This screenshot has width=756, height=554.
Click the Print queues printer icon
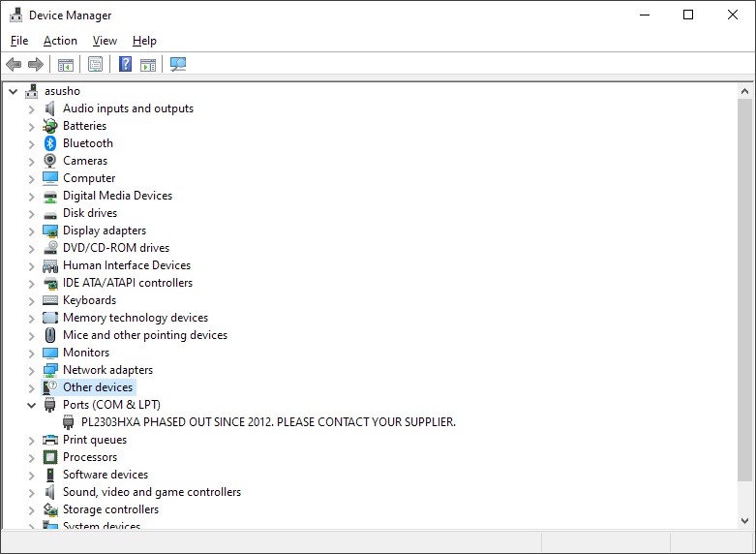tap(50, 440)
